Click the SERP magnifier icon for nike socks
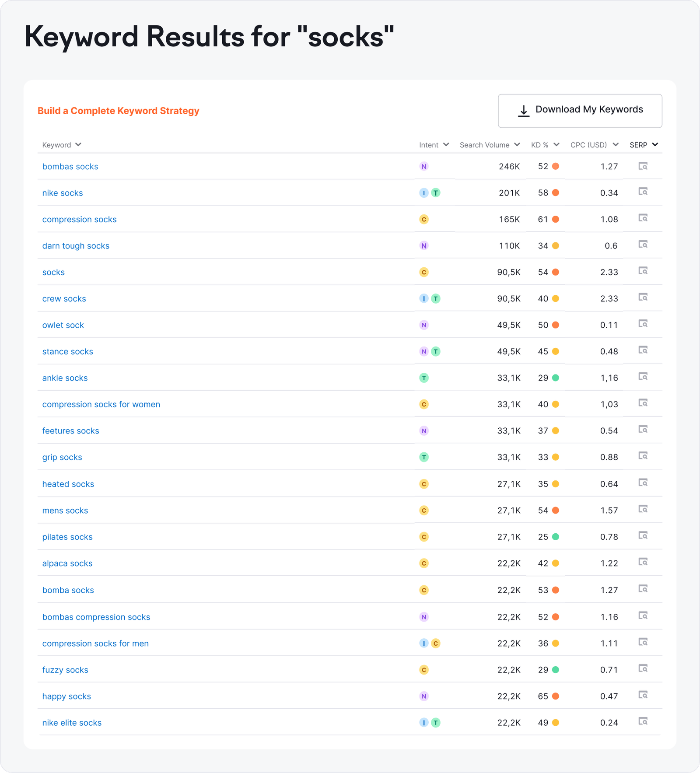 click(x=643, y=192)
